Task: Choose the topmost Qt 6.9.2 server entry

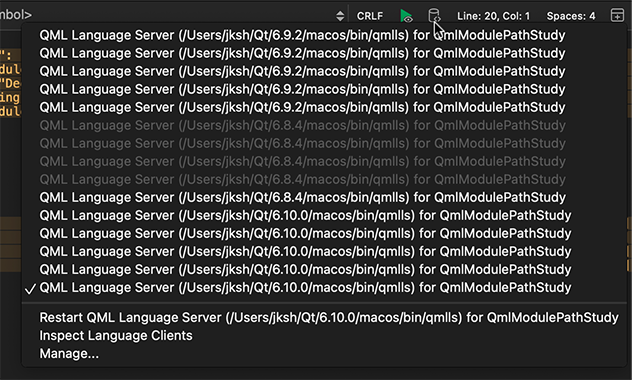Action: click(x=302, y=35)
